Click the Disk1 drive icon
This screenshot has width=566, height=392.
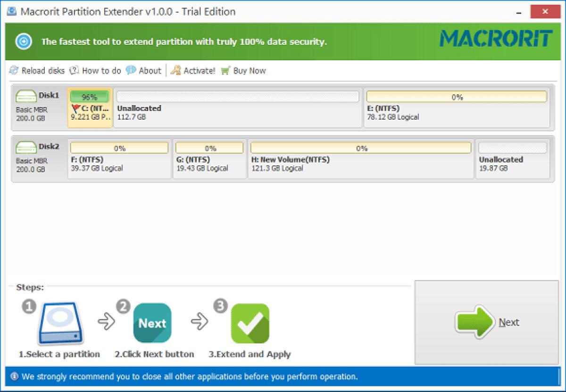pyautogui.click(x=27, y=95)
